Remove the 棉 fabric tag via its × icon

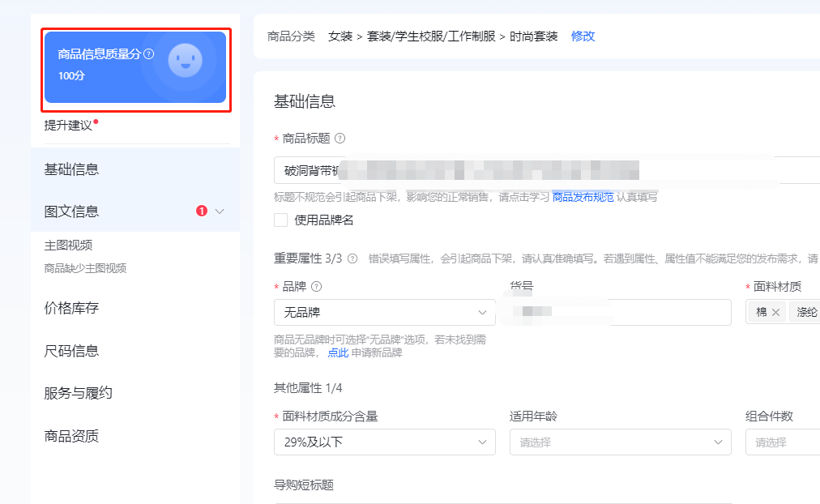[x=775, y=311]
